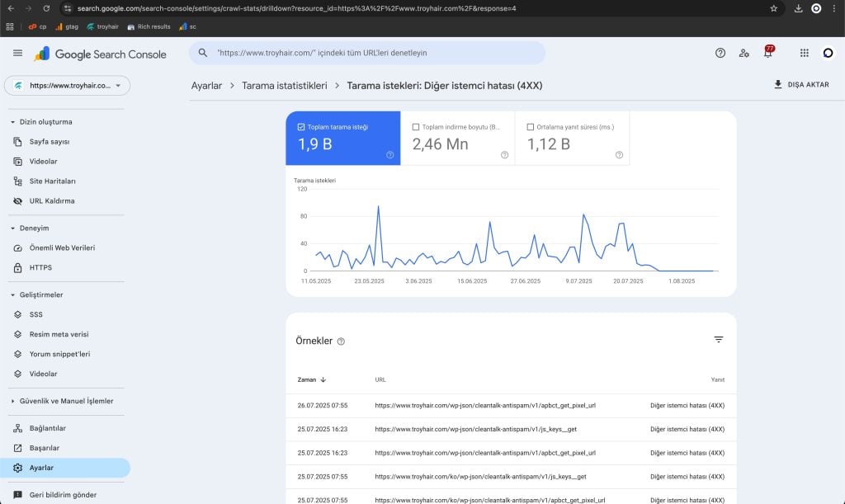Click the browser reload page icon
This screenshot has width=845, height=504.
pos(46,8)
